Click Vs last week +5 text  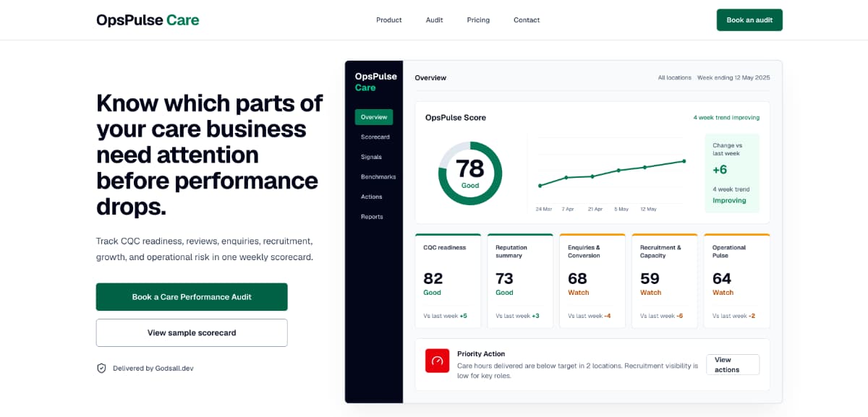445,316
